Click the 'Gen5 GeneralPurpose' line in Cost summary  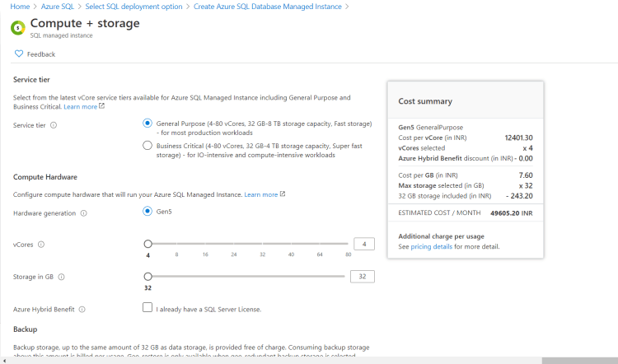click(430, 128)
